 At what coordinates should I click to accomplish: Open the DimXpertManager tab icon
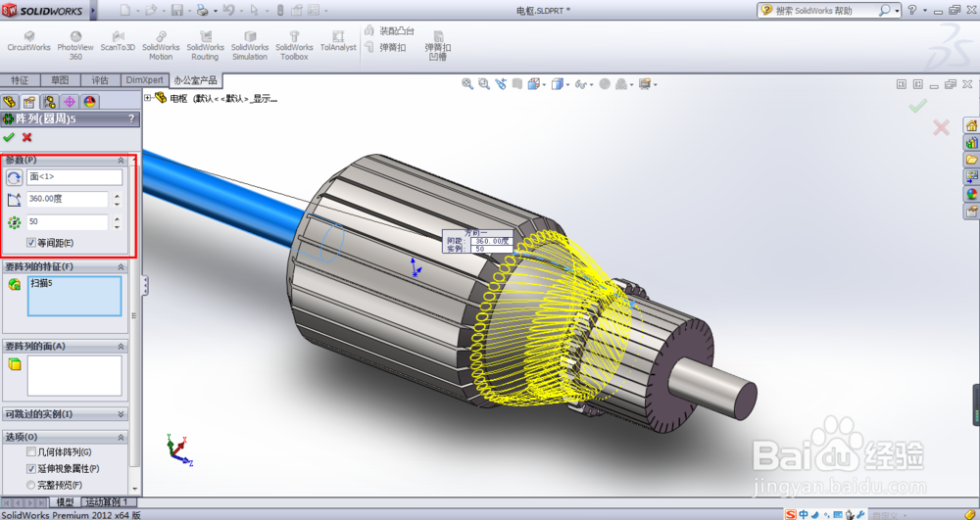click(70, 102)
